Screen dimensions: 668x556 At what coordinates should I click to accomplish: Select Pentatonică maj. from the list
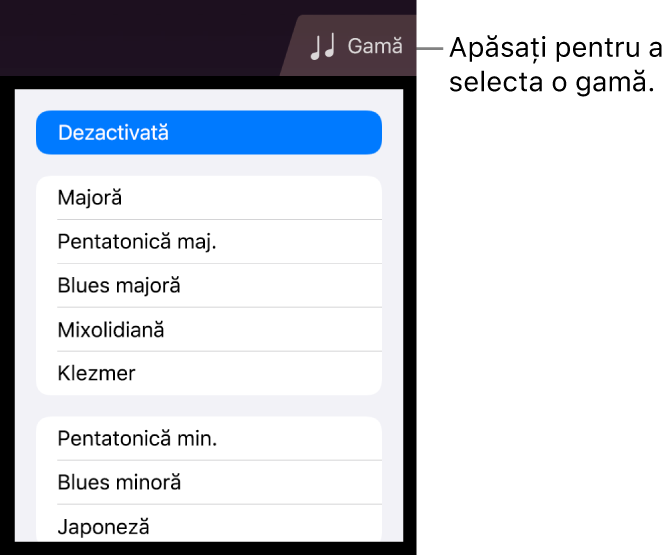tap(208, 242)
